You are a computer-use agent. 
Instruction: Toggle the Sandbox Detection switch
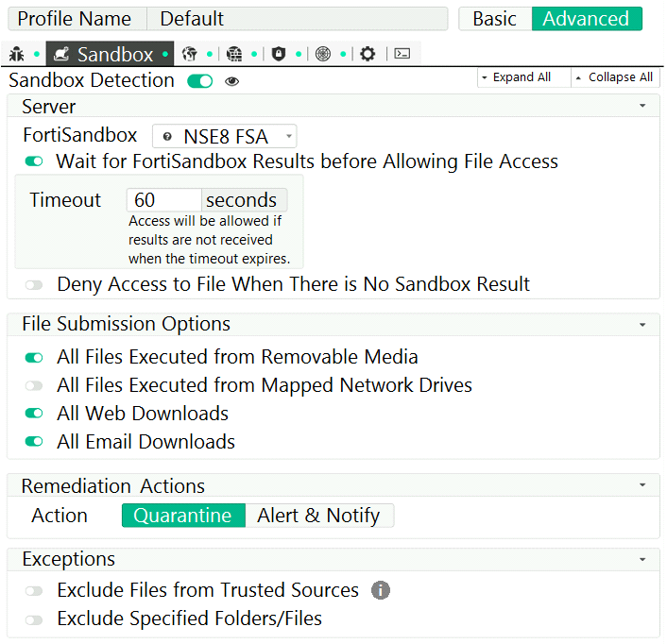click(x=200, y=81)
